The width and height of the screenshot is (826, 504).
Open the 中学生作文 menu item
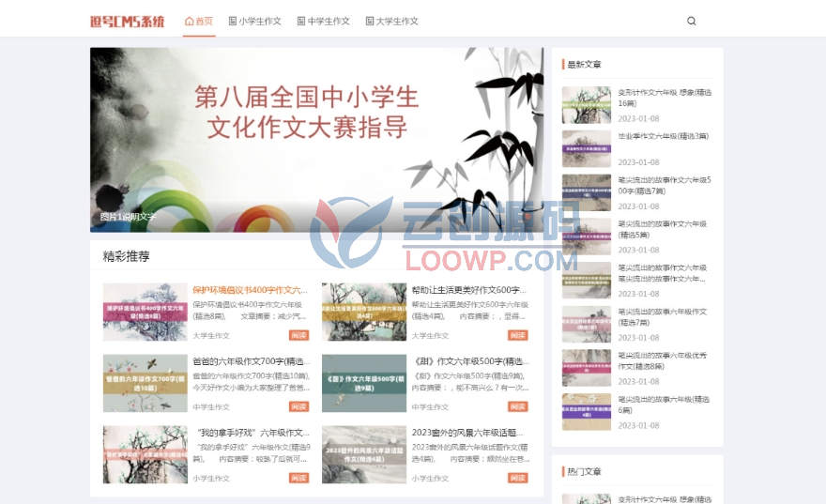323,21
